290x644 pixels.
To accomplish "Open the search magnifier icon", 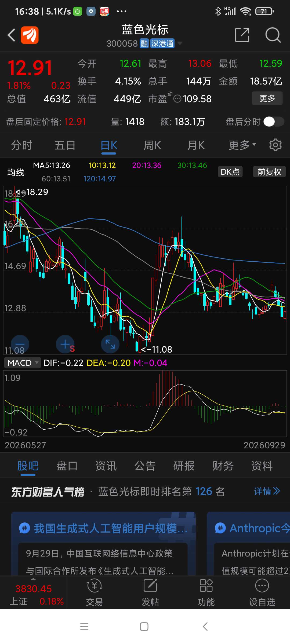I will 273,35.
